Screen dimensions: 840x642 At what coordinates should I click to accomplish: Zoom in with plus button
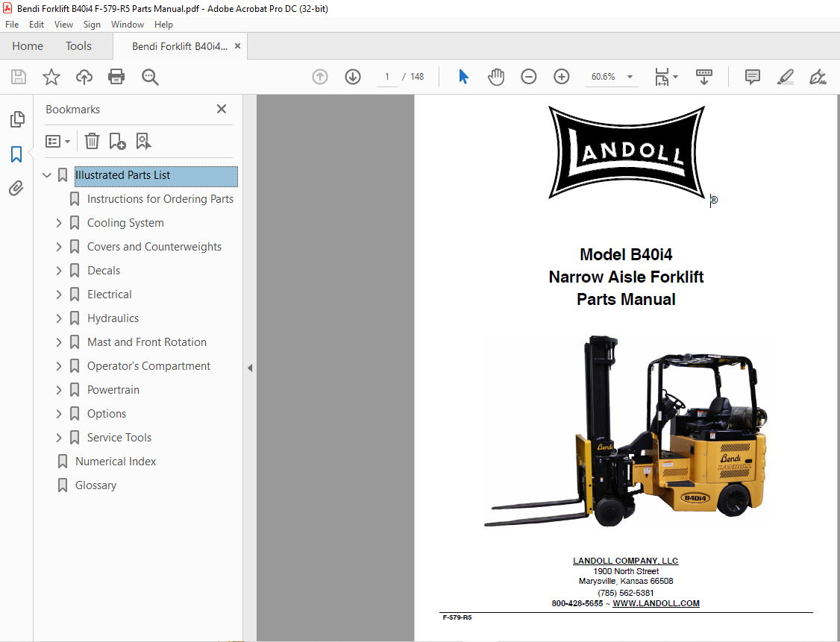coord(562,77)
